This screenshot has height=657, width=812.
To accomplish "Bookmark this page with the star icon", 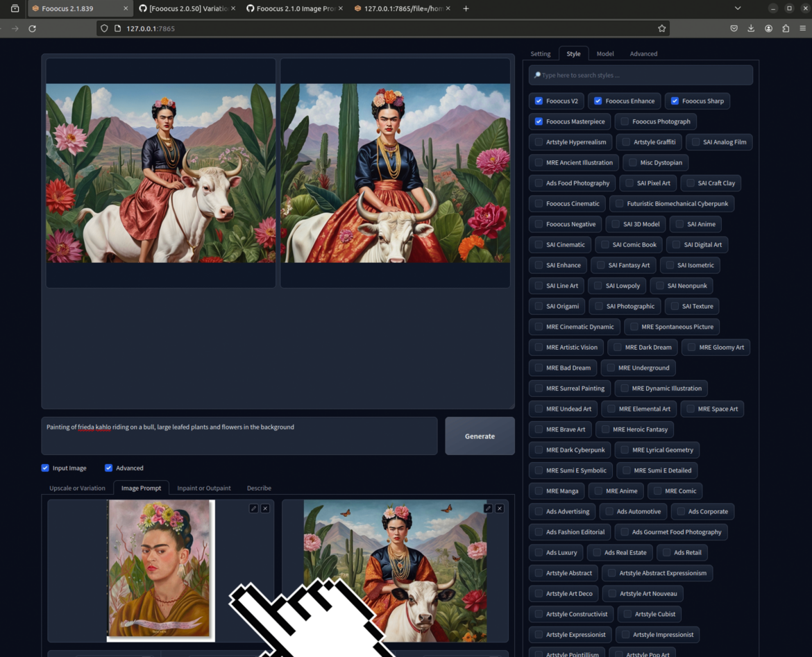I will [661, 28].
